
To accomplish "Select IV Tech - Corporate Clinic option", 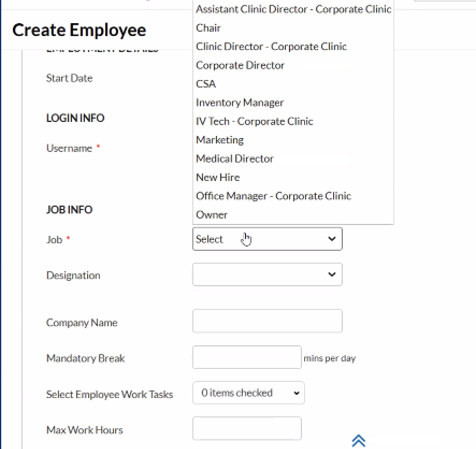I will 293,121.
